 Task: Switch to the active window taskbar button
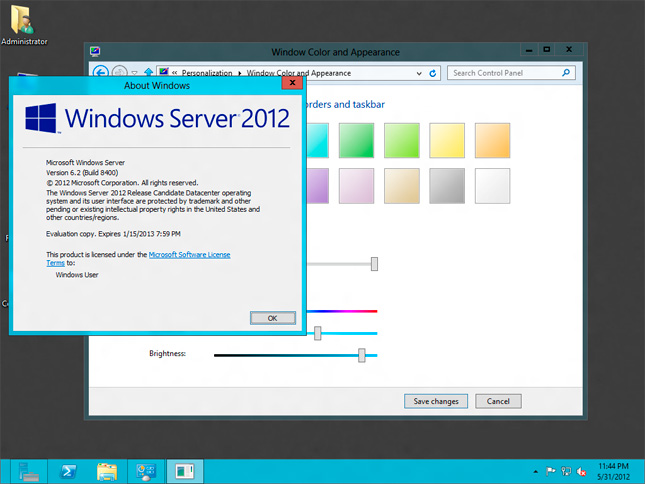click(x=185, y=472)
